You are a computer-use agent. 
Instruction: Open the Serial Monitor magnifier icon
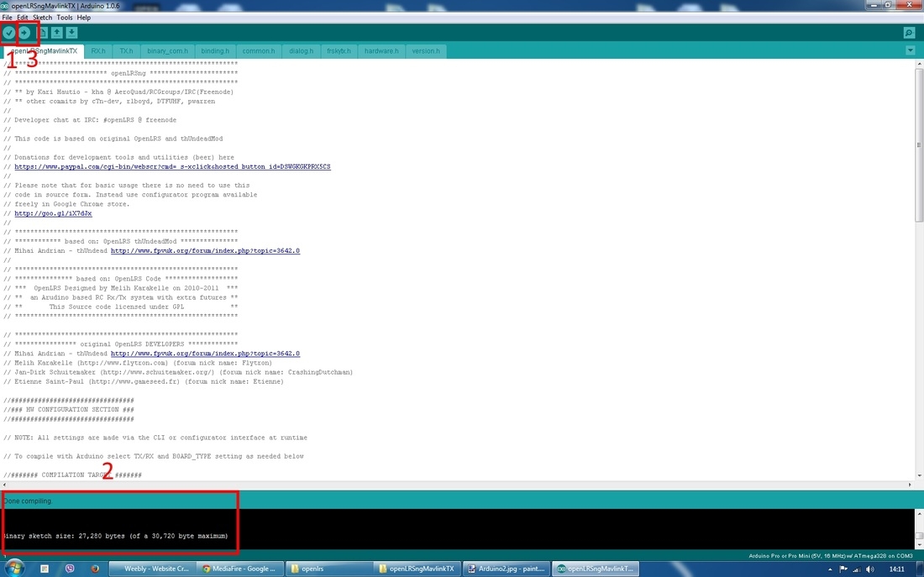point(909,33)
